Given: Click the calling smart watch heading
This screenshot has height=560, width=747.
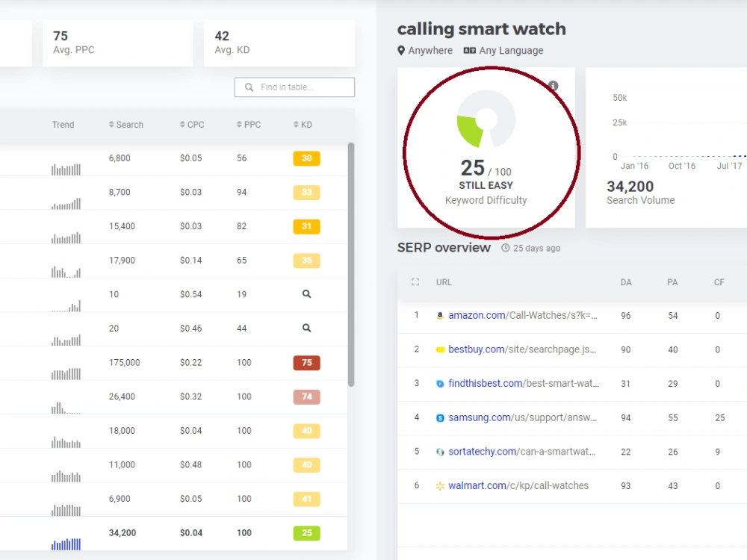Looking at the screenshot, I should 482,29.
